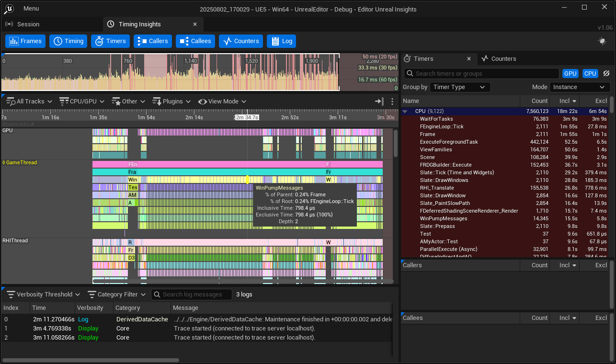
Task: Click the hide zero-count timers icon
Action: click(x=606, y=74)
